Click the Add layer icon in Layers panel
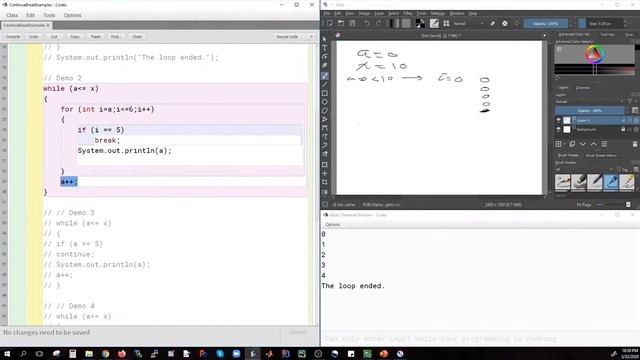This screenshot has width=640, height=360. pos(558,144)
